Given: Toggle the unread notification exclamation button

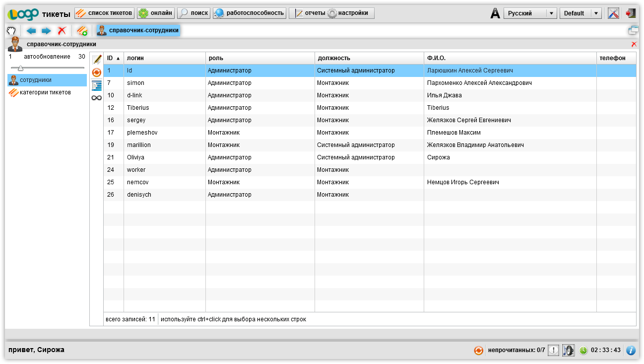Looking at the screenshot, I should (x=553, y=350).
